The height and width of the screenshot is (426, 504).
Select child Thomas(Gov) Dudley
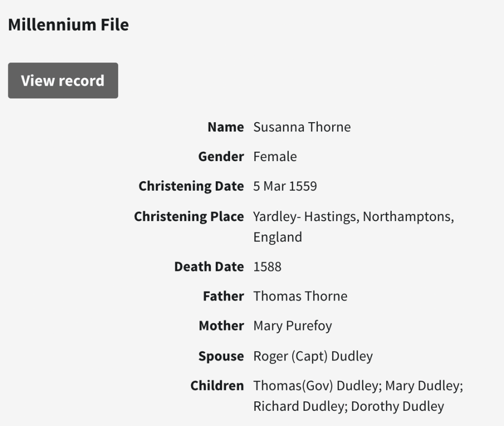click(x=315, y=386)
